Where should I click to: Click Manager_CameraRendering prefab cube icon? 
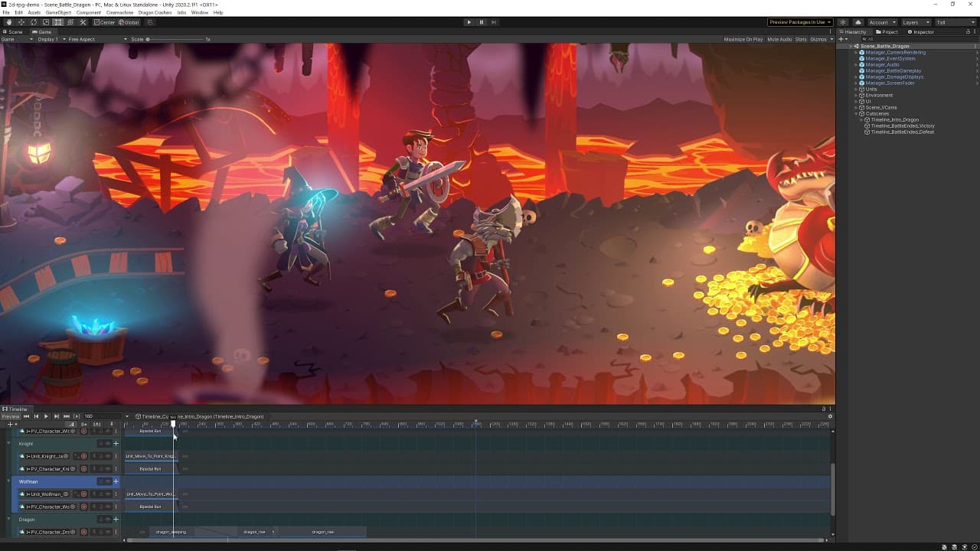(862, 52)
